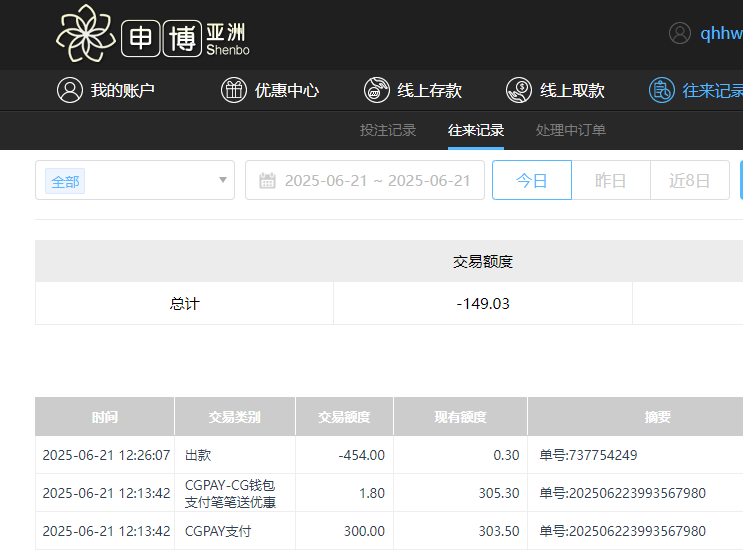Sort by 时间 column header
Viewport: 743px width, 550px height.
point(104,417)
